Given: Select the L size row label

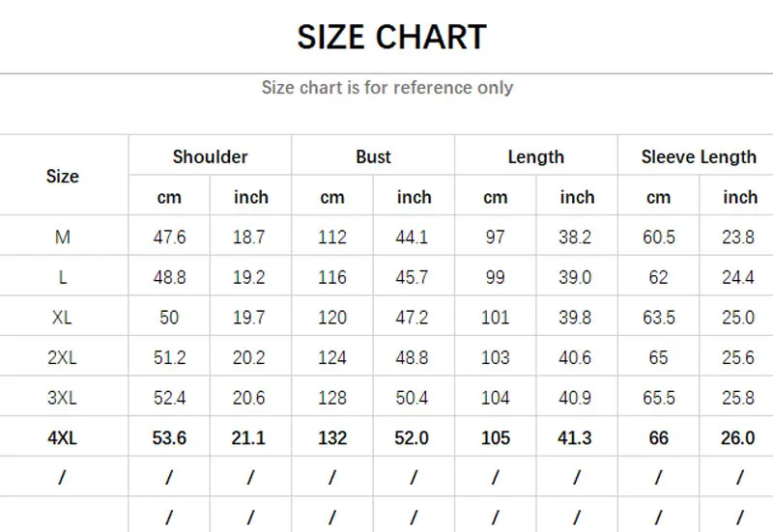Looking at the screenshot, I should (x=63, y=278).
